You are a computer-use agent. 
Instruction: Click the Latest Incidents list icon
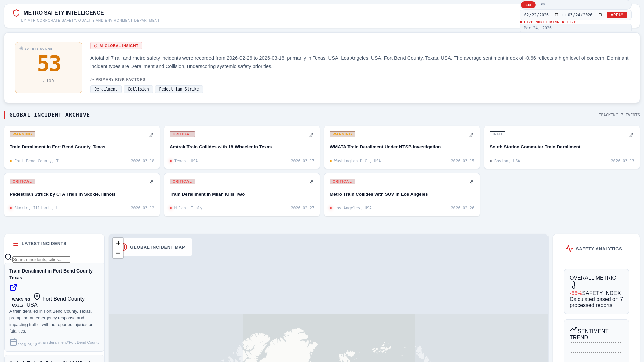15,243
